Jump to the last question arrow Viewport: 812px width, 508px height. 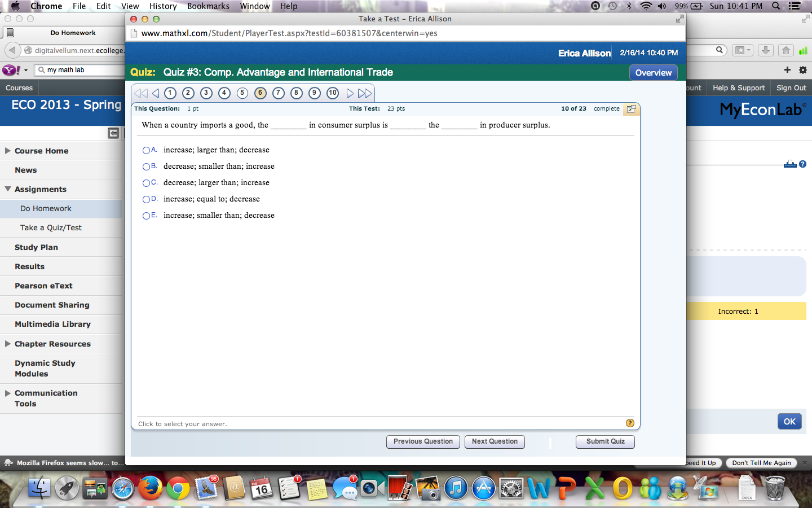(365, 93)
